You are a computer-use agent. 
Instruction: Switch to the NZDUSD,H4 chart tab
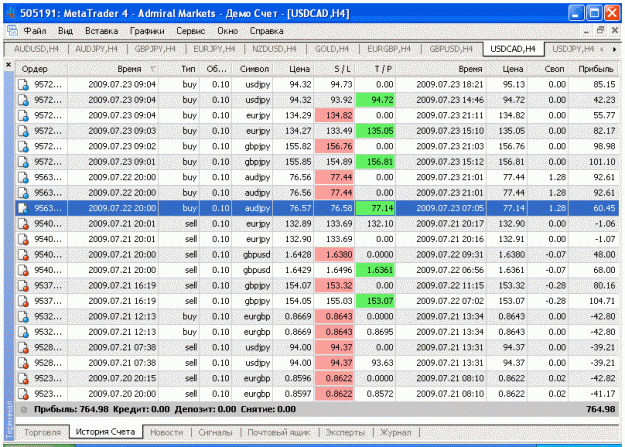[x=274, y=49]
